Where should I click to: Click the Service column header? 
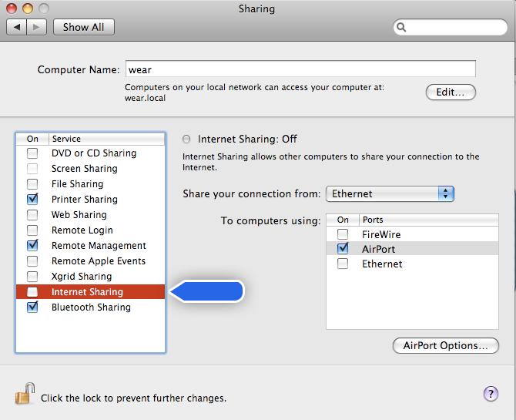coord(106,139)
